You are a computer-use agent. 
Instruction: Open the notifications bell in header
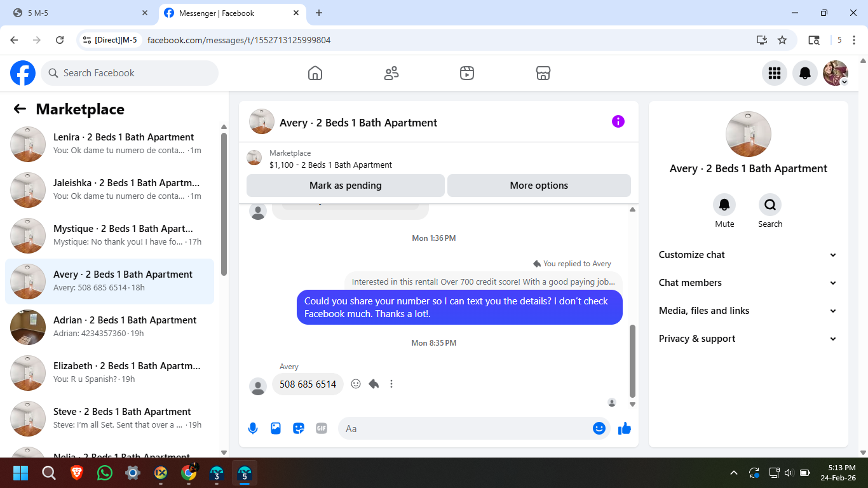[805, 73]
